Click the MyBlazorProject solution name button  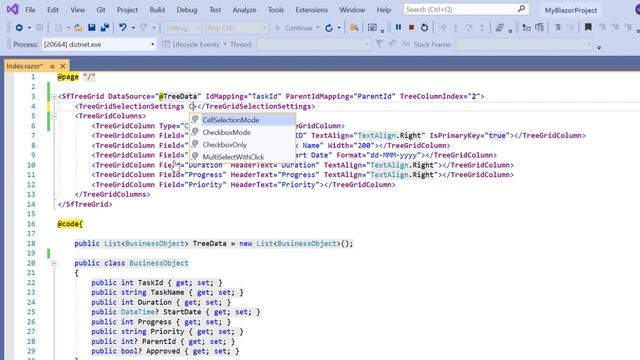571,10
